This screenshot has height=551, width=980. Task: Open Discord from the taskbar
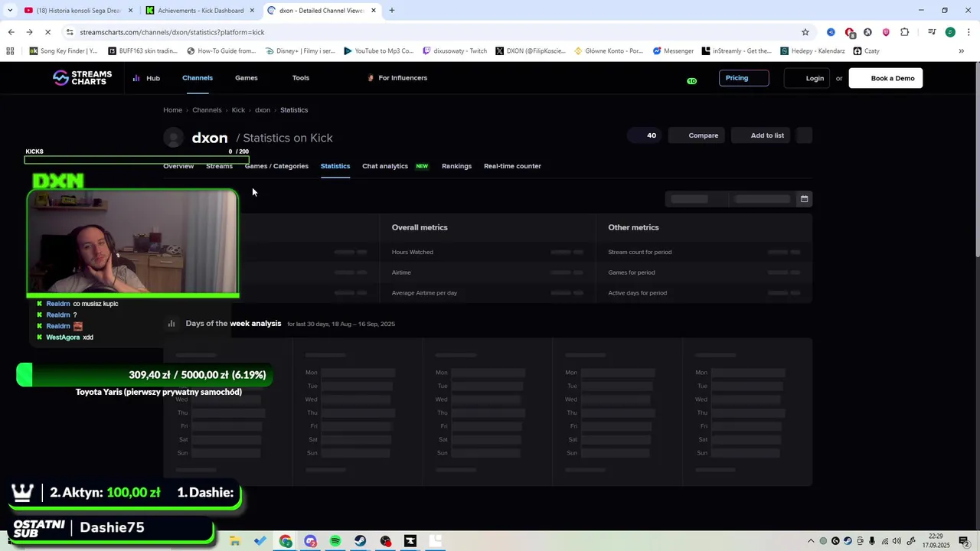pos(310,541)
